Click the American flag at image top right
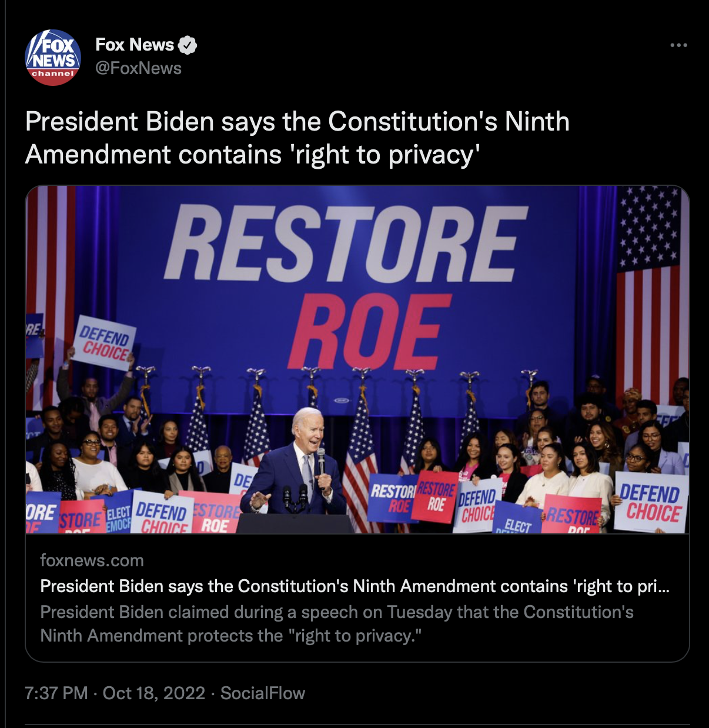 pos(651,294)
